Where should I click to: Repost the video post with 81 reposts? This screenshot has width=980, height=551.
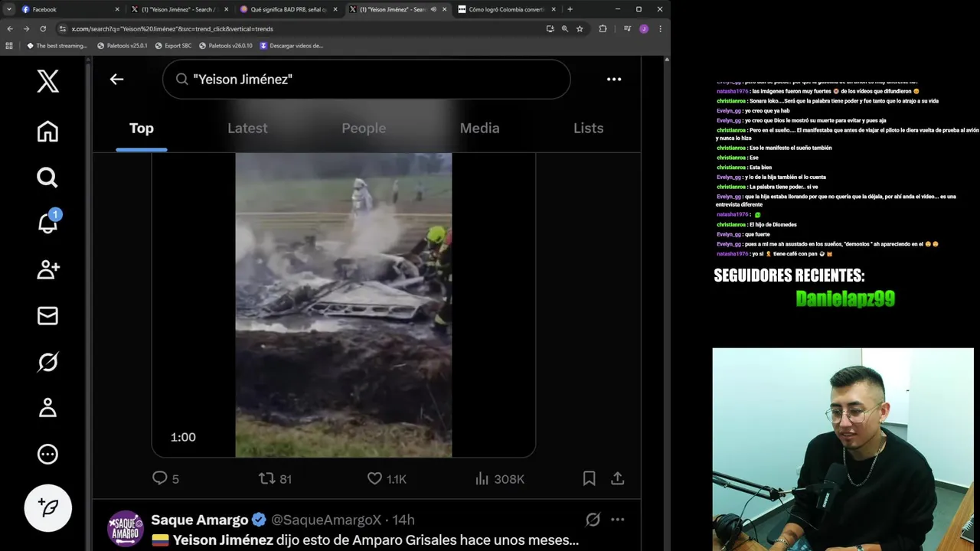click(275, 478)
